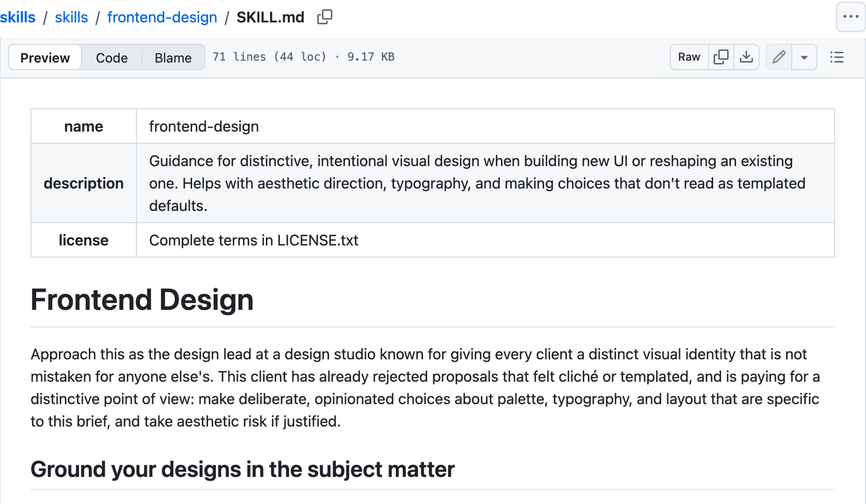
Task: Click the 'name' table header cell
Action: pos(83,126)
